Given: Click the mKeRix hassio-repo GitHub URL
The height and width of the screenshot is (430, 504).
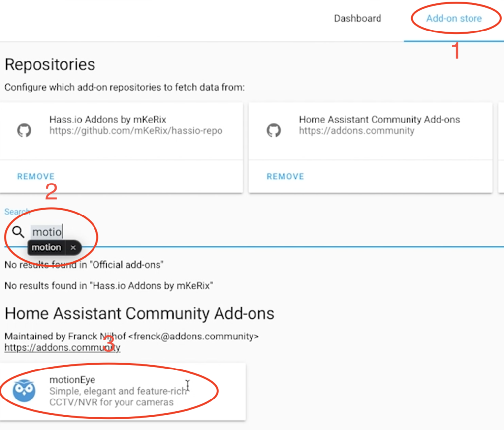Looking at the screenshot, I should coord(136,131).
